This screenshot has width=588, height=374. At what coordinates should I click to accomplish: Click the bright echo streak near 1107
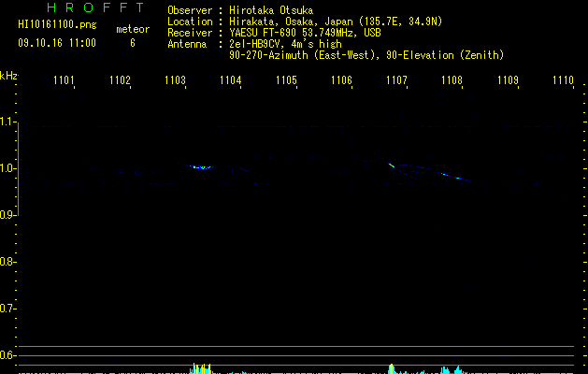click(x=391, y=165)
